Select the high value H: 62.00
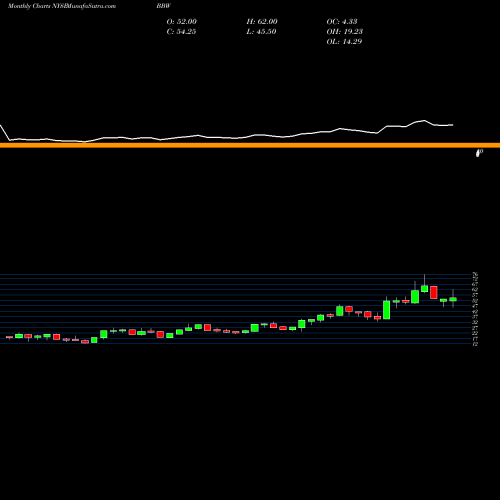This screenshot has height=500, width=500. 262,21
